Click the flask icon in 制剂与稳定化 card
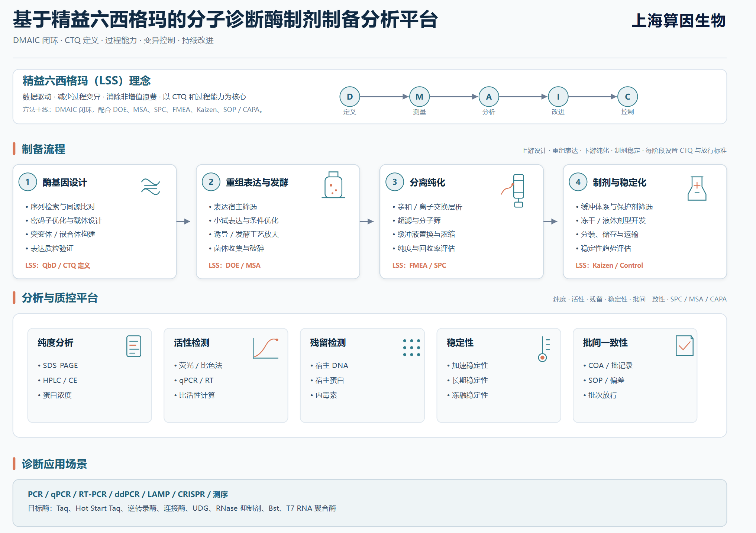This screenshot has height=533, width=756. (697, 188)
